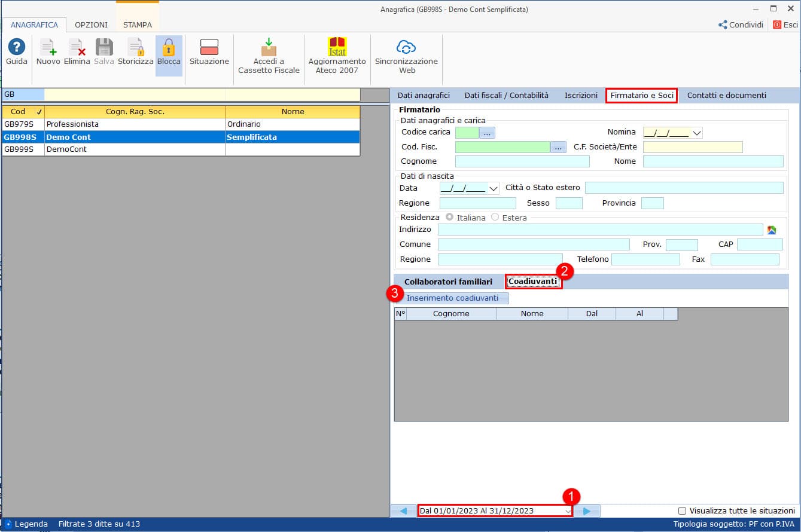801x532 pixels.
Task: Select the GB999S DemoCont row
Action: pos(181,149)
